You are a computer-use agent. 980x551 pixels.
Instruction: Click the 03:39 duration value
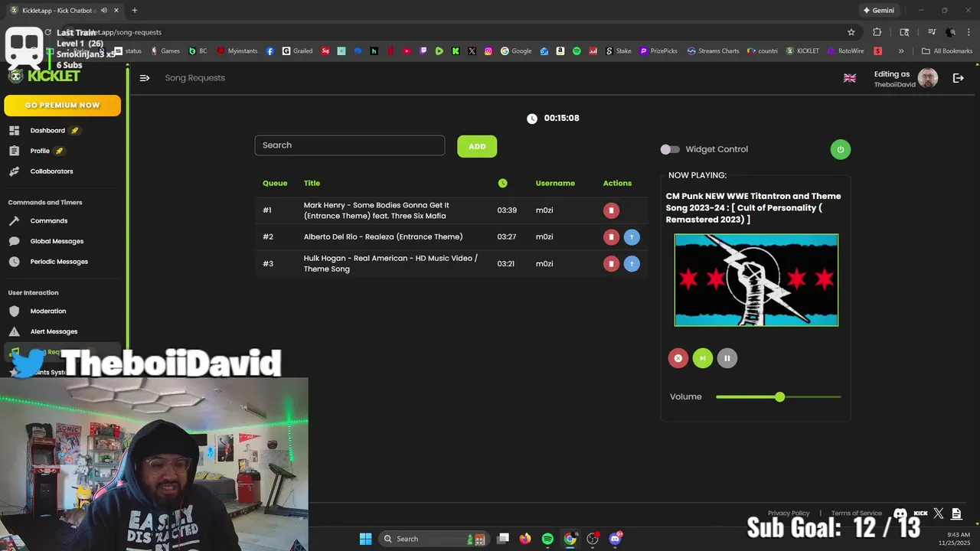[x=507, y=210]
